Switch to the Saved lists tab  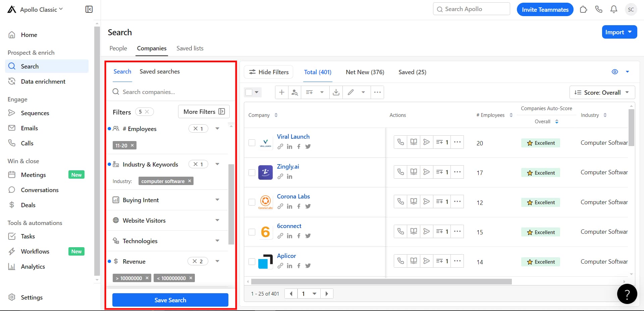pyautogui.click(x=190, y=48)
